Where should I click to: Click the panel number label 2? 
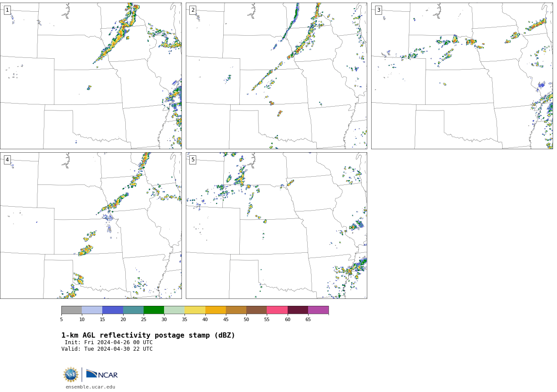coord(193,10)
